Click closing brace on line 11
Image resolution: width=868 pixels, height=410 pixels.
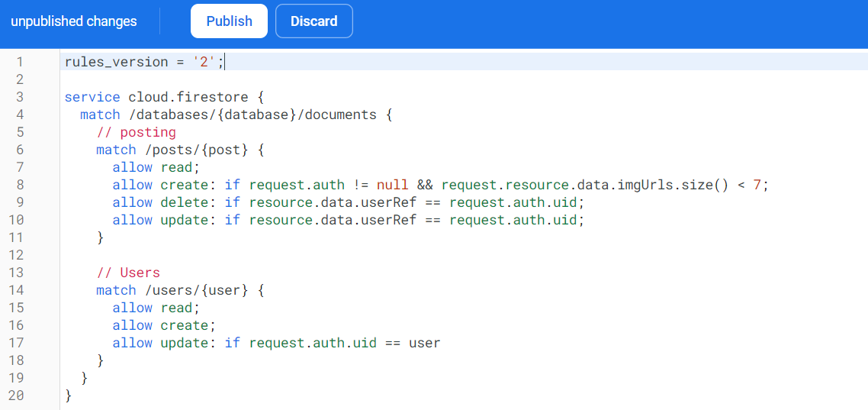point(100,238)
